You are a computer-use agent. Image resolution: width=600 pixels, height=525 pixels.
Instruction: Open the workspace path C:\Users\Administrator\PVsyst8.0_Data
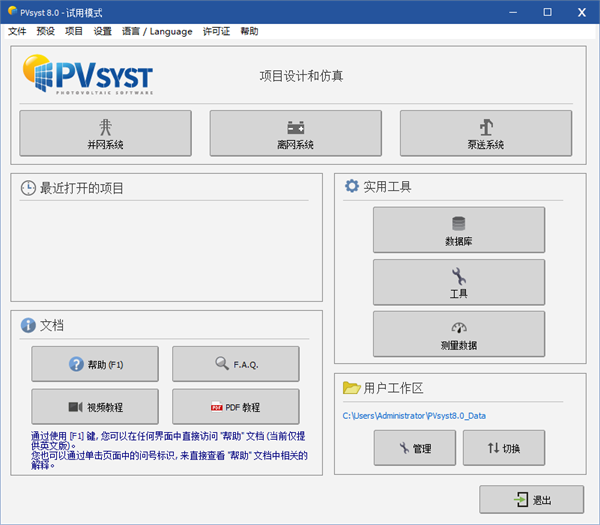pyautogui.click(x=414, y=416)
